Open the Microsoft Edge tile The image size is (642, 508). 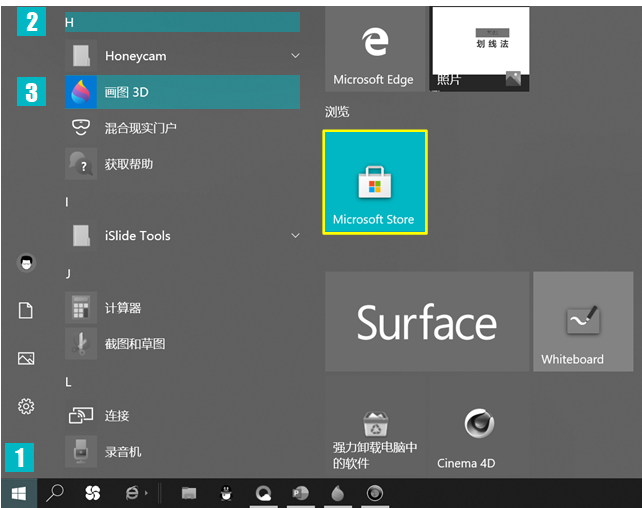375,49
